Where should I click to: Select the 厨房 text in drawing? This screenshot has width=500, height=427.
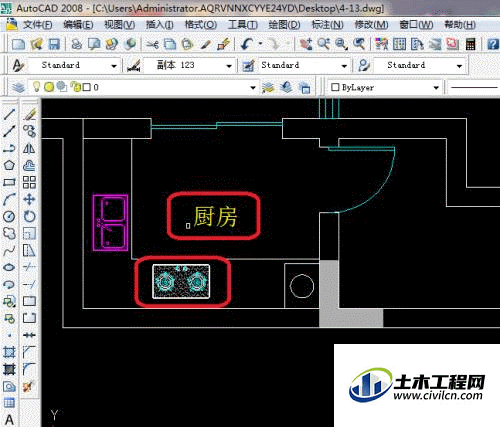215,216
